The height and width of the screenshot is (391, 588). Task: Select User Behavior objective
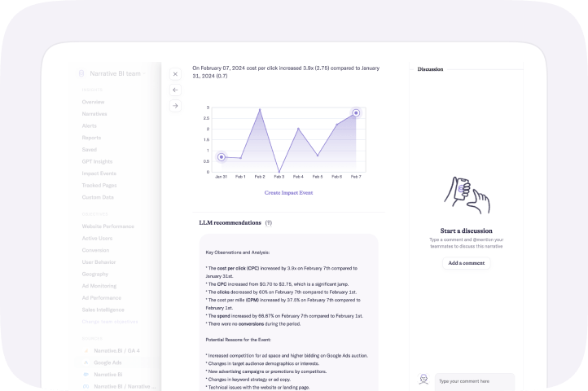[x=99, y=262]
